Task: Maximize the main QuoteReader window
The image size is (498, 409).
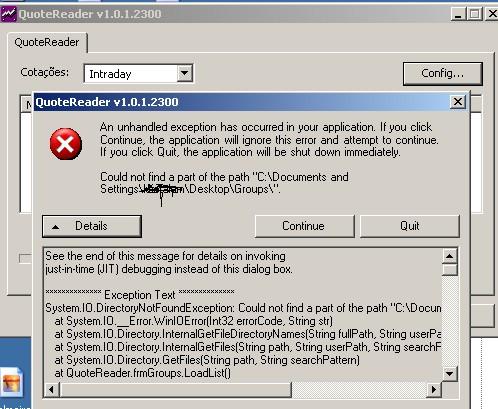Action: click(474, 14)
